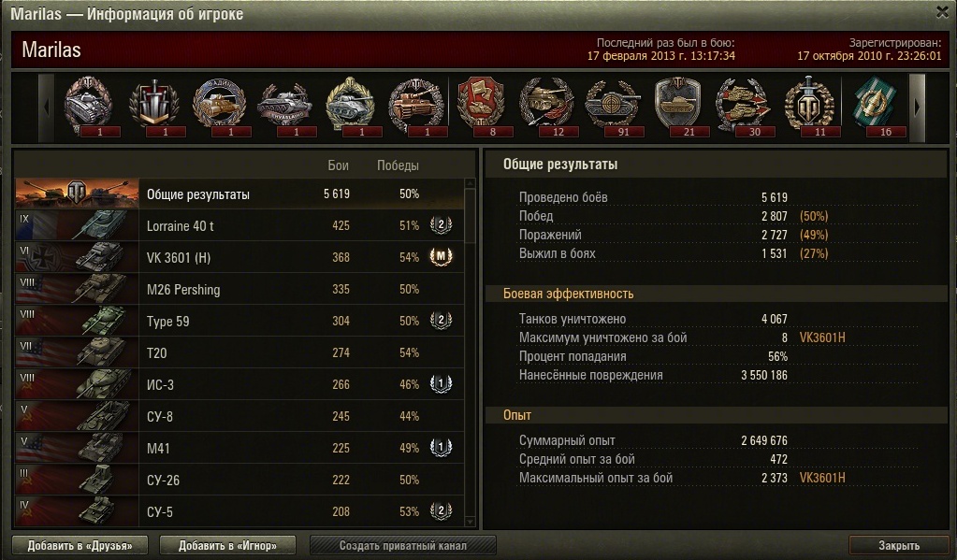Select the Общие результаты row
The image size is (957, 560).
coord(239,194)
